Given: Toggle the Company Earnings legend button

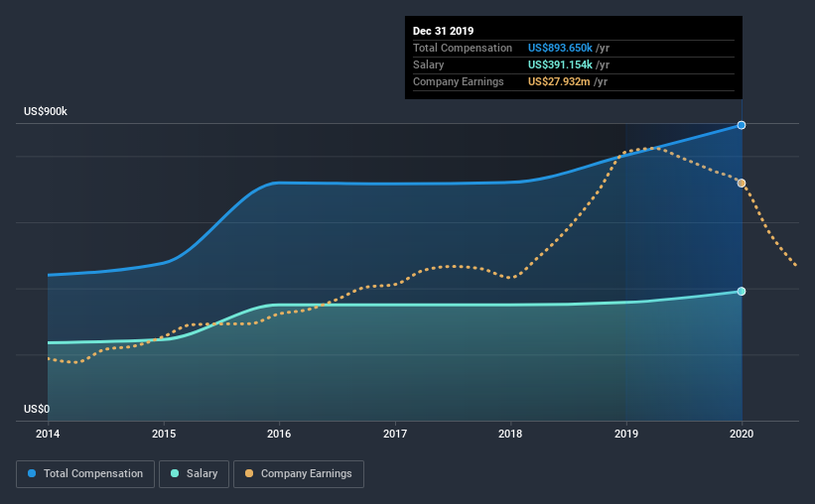Looking at the screenshot, I should (299, 474).
